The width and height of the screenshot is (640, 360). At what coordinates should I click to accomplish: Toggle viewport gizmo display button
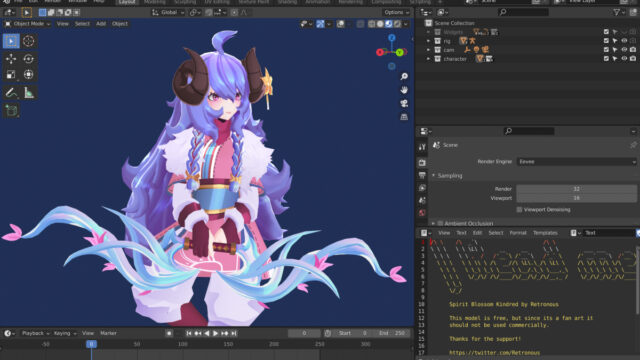(320, 24)
